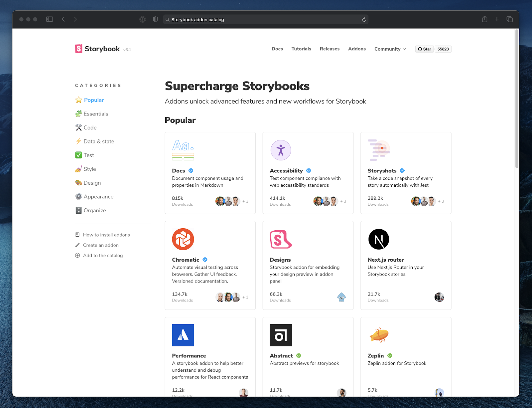Toggle the browser sidebar button
This screenshot has width=532, height=408.
[50, 19]
